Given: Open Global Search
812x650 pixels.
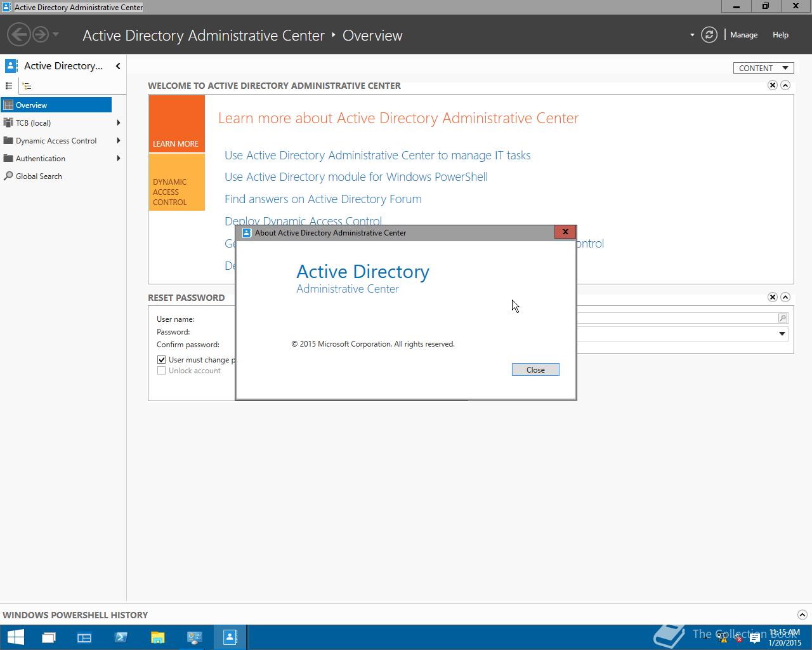Looking at the screenshot, I should [x=39, y=176].
